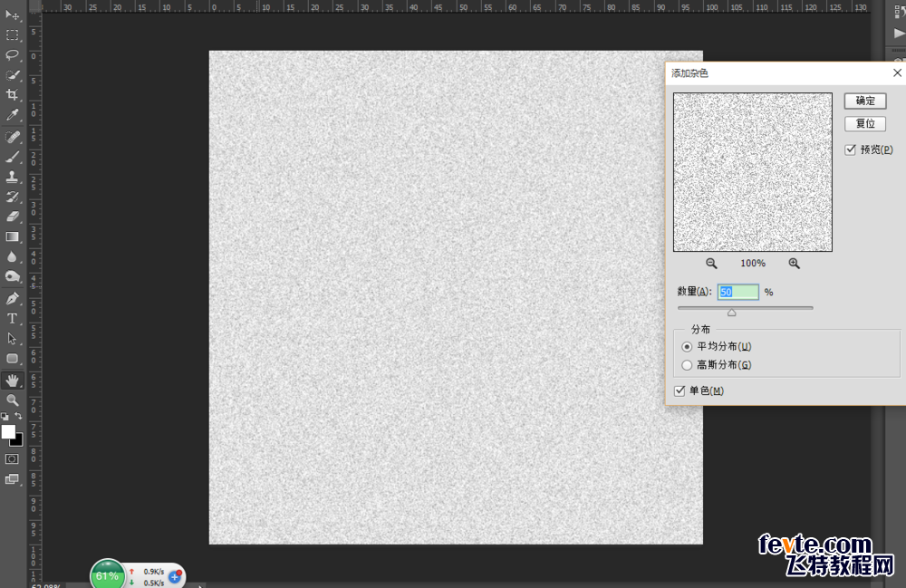Click the play action icon in right panel
Viewport: 906px width, 588px height.
(x=899, y=34)
